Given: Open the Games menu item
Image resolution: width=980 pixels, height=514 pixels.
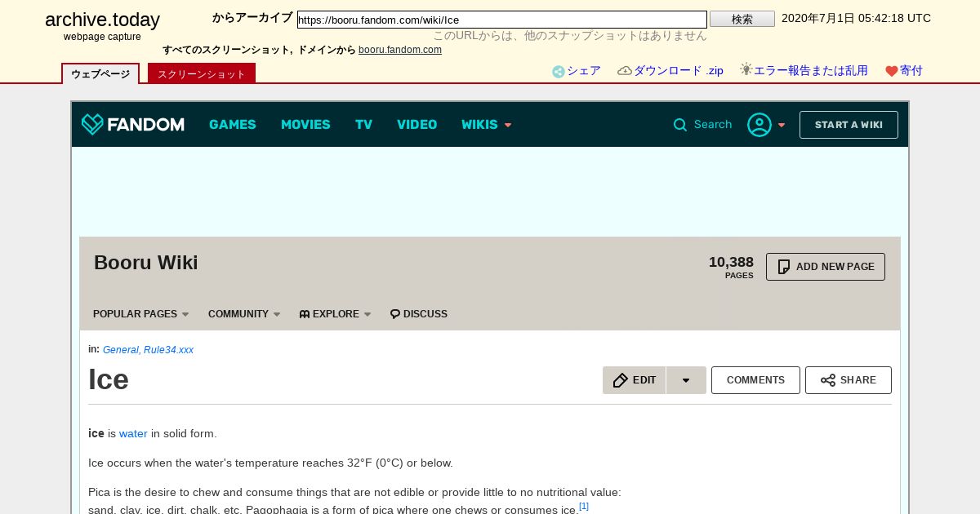Looking at the screenshot, I should [233, 125].
